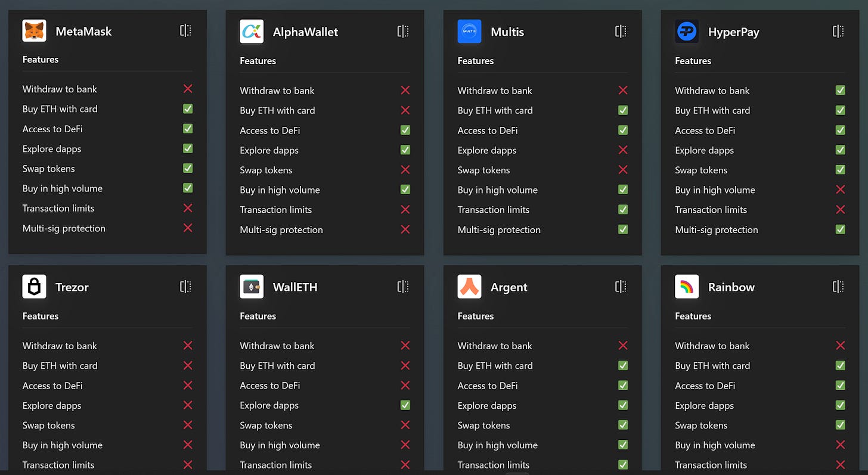868x475 pixels.
Task: Click 'Explore dapps' in Rainbow card
Action: (x=704, y=406)
